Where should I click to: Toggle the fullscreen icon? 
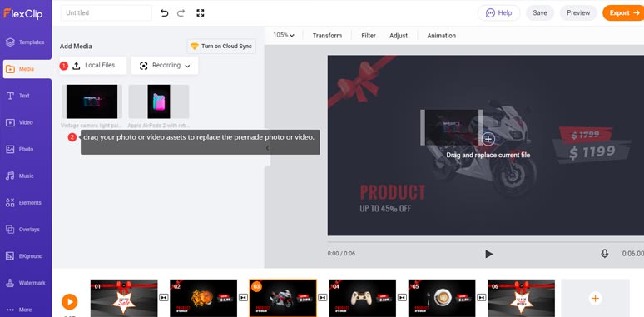[x=200, y=13]
